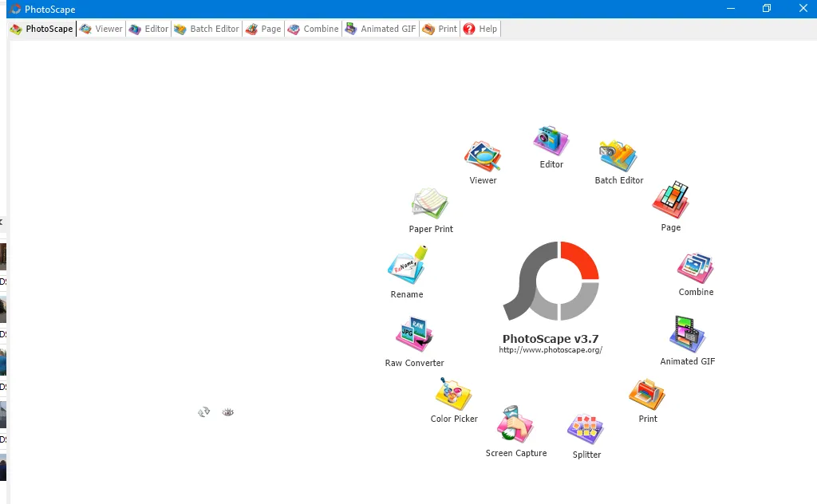Switch to the Page tab
The image size is (817, 504).
[263, 30]
